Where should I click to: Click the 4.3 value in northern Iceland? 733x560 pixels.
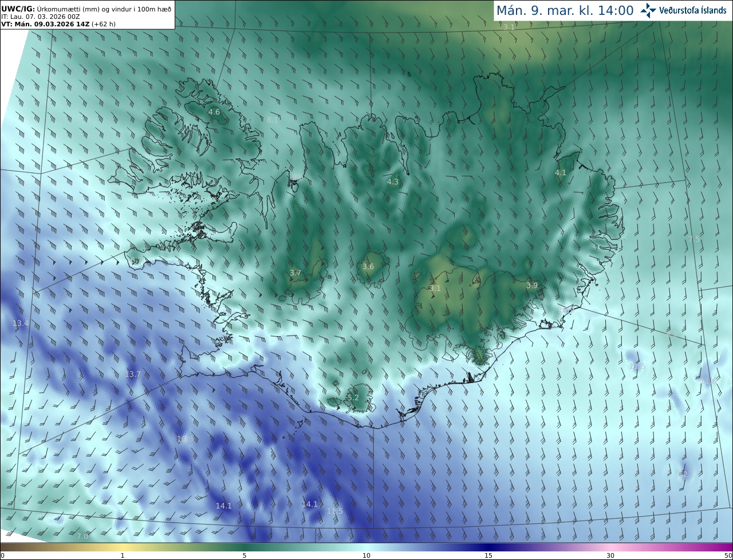(x=393, y=182)
